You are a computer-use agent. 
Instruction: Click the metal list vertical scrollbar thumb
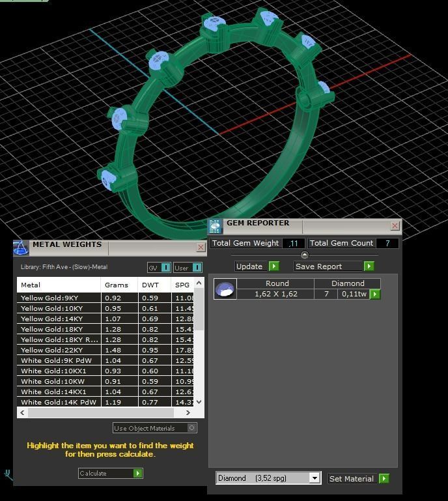coord(199,309)
